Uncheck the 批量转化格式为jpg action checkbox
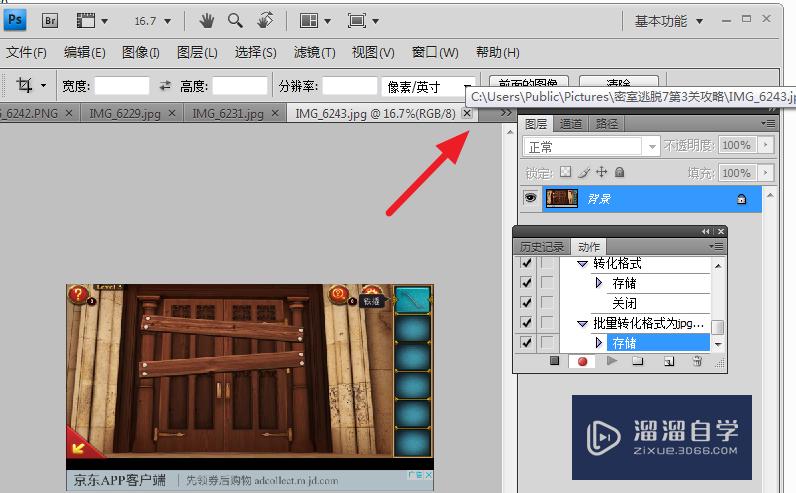The width and height of the screenshot is (796, 493). [526, 322]
